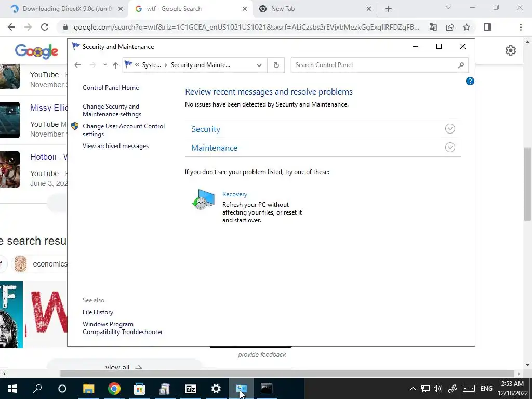
Task: Expand the Maintenance section
Action: point(450,147)
